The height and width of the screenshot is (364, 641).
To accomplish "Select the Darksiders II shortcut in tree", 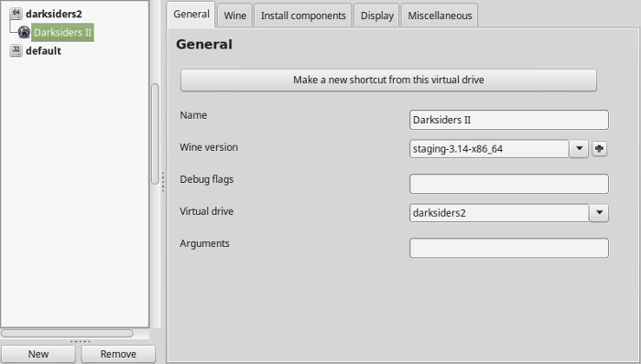I will point(62,32).
